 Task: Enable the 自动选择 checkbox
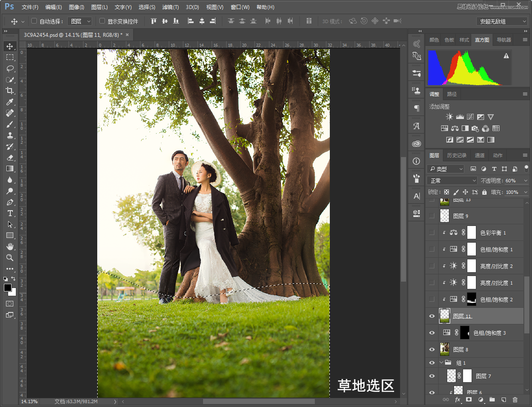coord(34,21)
